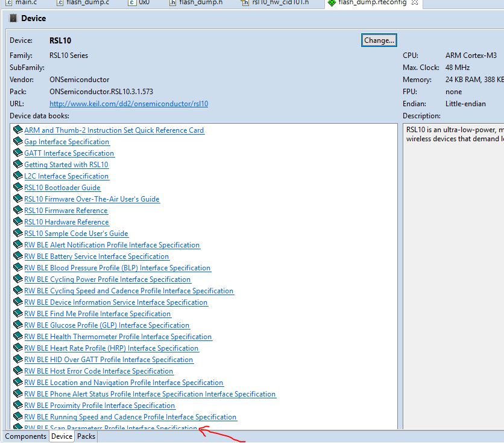504x443 pixels.
Task: Open RSL10 Bootloader Guide
Action: pos(62,188)
